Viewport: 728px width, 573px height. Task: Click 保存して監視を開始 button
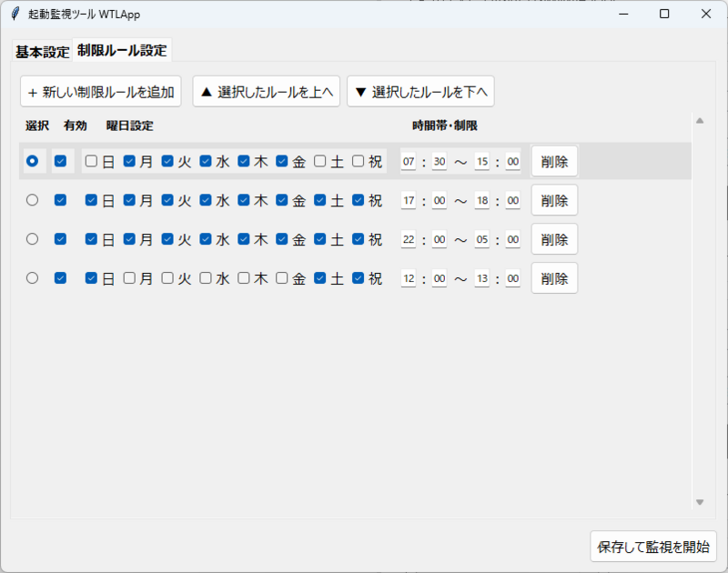tap(652, 547)
